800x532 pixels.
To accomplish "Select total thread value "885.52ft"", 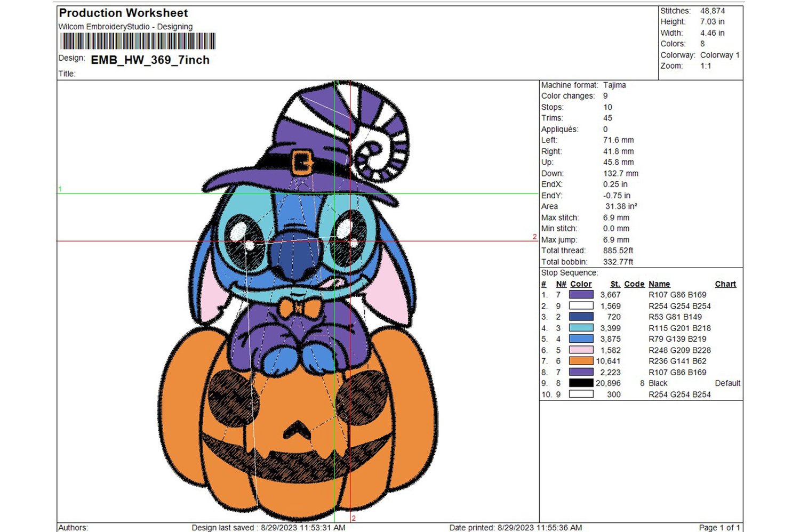I will point(618,251).
